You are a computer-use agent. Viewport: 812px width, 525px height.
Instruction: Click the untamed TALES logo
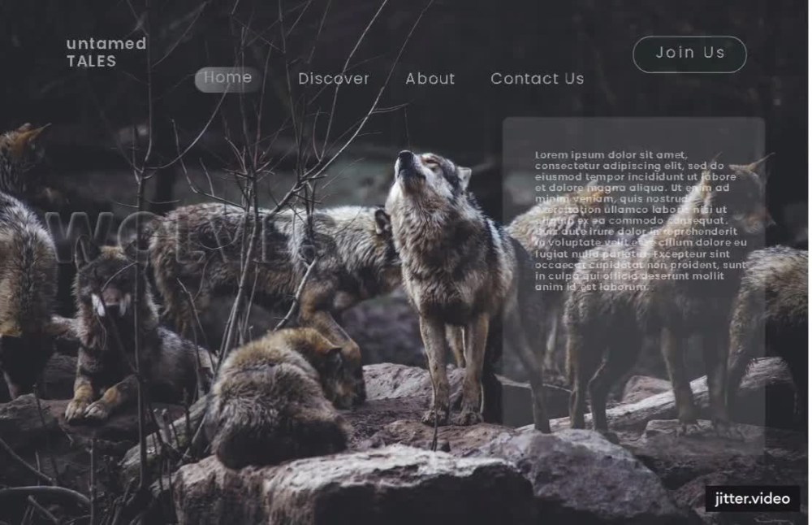click(x=106, y=52)
